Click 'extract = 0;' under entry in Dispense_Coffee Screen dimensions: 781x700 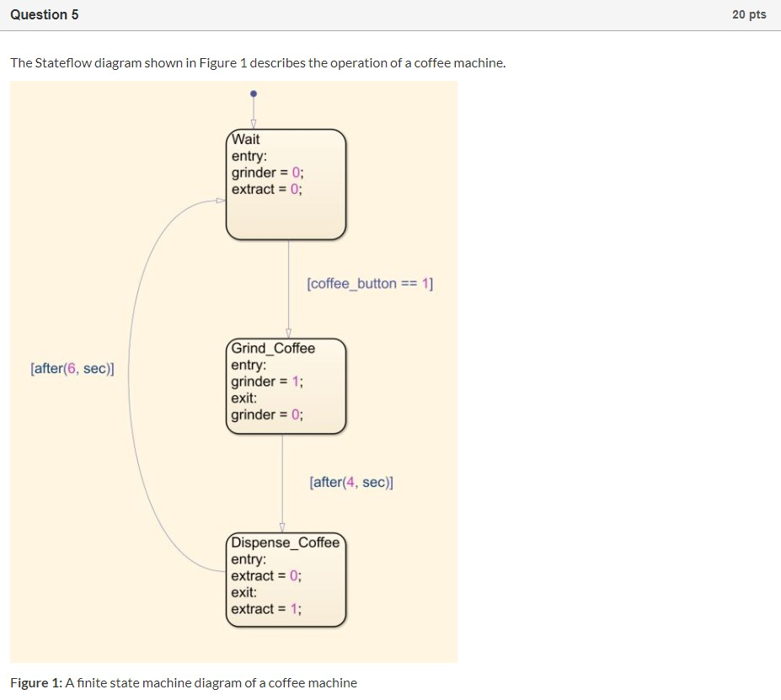tap(266, 576)
